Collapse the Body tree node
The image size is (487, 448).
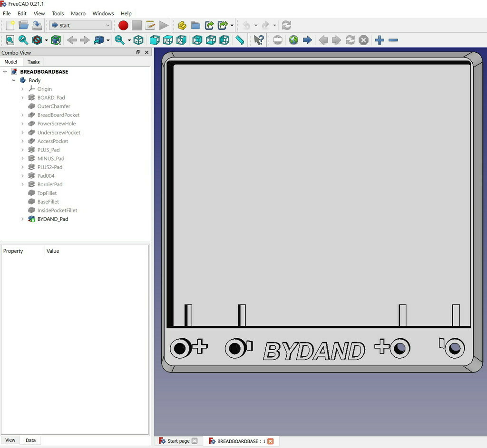tap(14, 81)
